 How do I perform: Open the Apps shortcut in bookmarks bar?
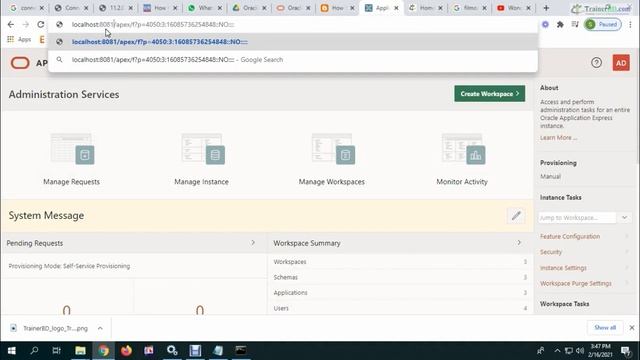[19, 39]
